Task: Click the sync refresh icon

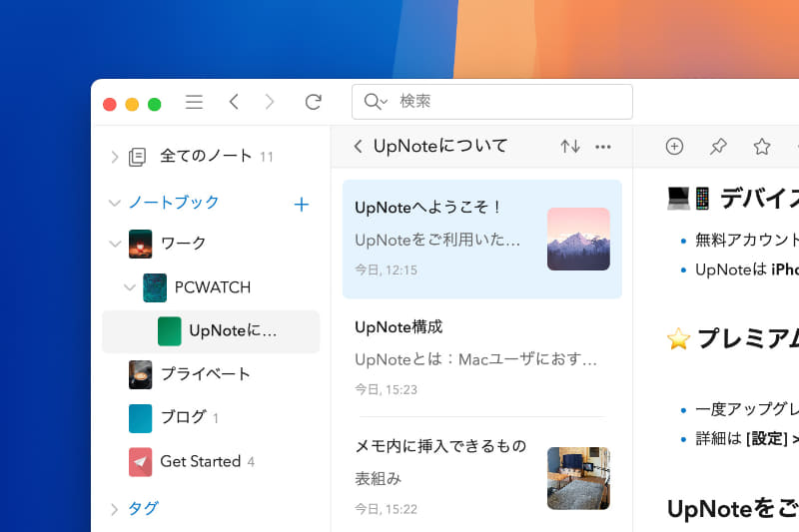Action: click(313, 102)
